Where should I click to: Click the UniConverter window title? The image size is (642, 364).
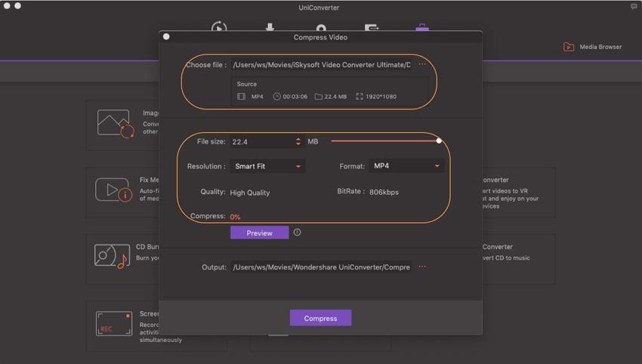319,8
